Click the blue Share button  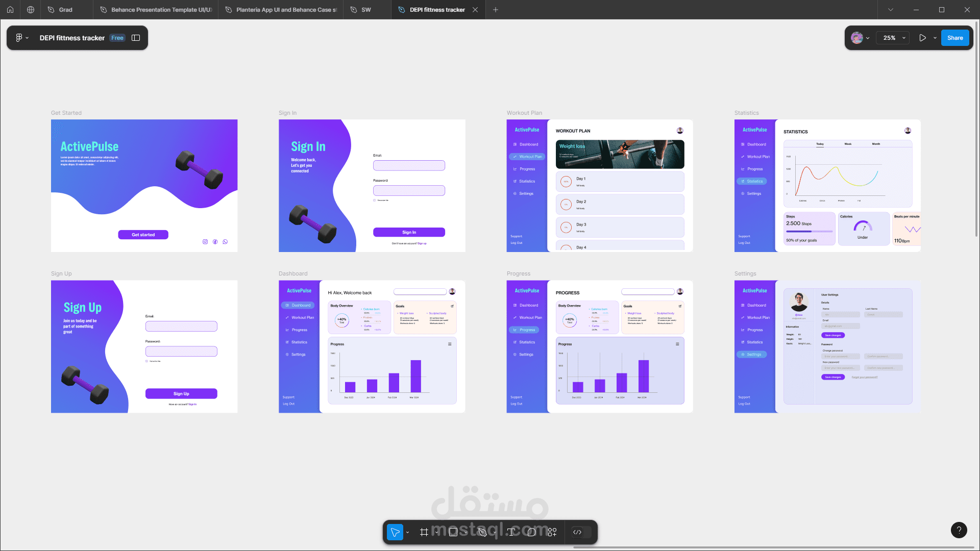955,38
